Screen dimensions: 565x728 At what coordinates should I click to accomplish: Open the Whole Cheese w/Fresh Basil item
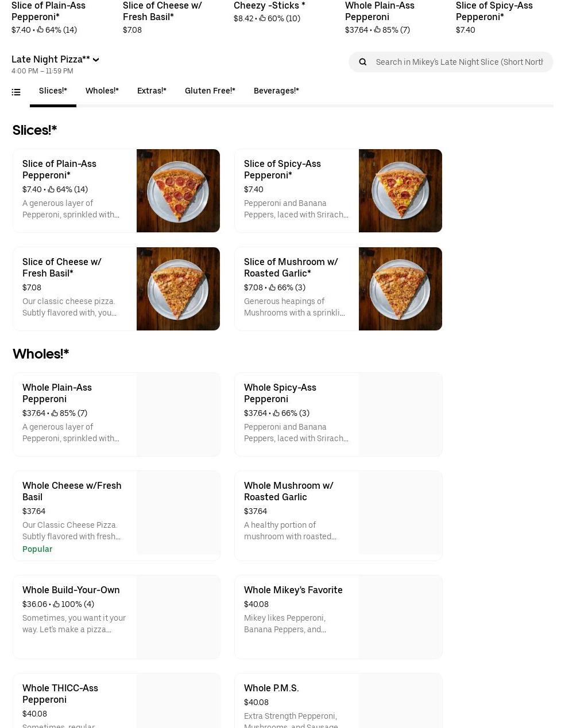pyautogui.click(x=117, y=516)
